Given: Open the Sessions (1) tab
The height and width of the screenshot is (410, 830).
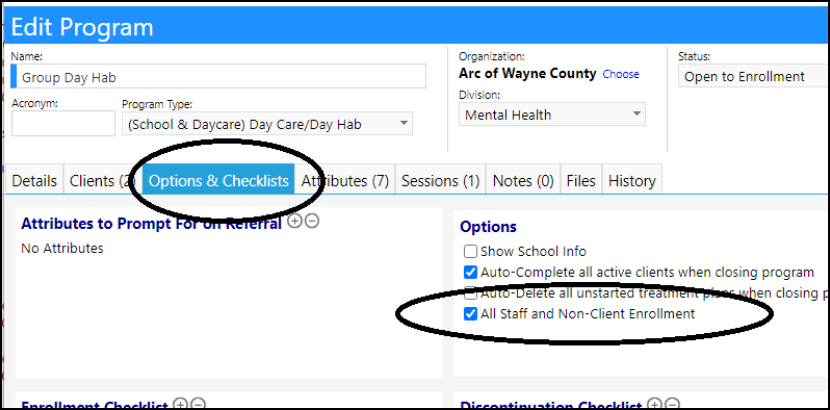Looking at the screenshot, I should (440, 181).
